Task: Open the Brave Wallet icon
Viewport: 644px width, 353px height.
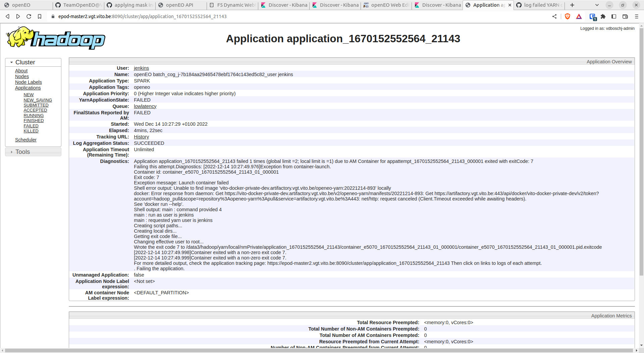Action: pyautogui.click(x=625, y=16)
